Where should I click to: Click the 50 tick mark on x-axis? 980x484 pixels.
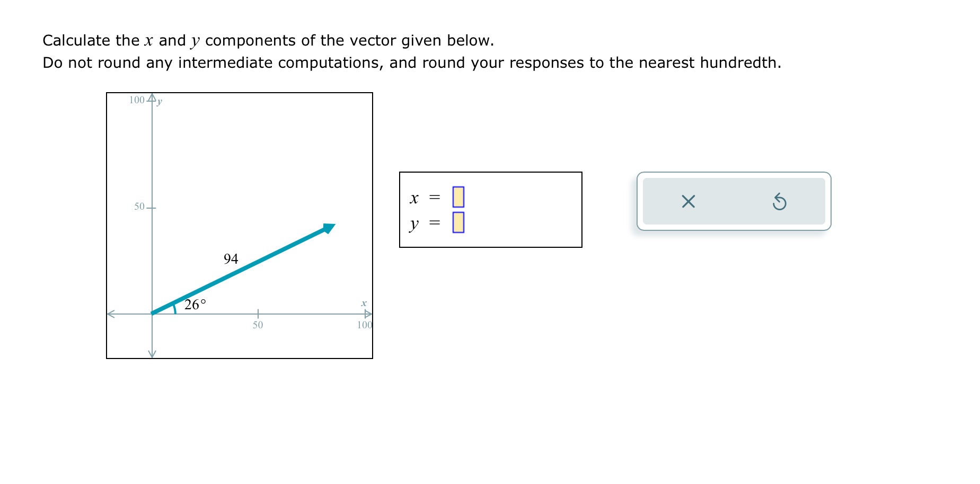[258, 313]
